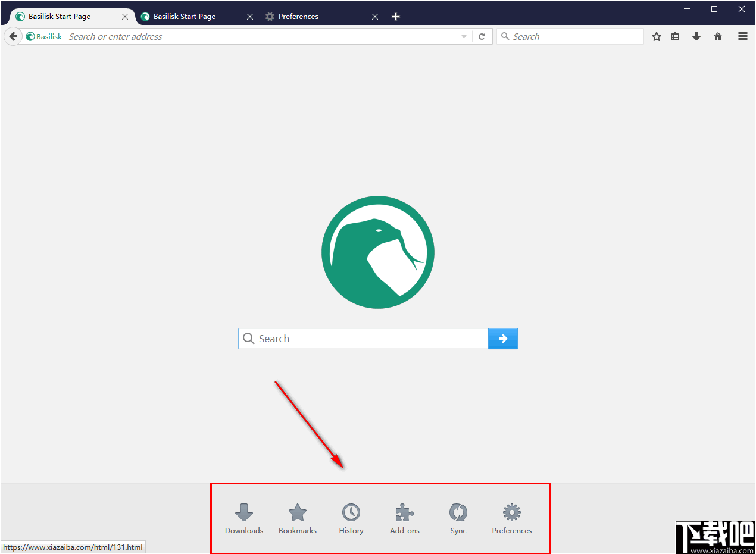Expand the address bar history dropdown
The height and width of the screenshot is (554, 756).
pos(464,36)
